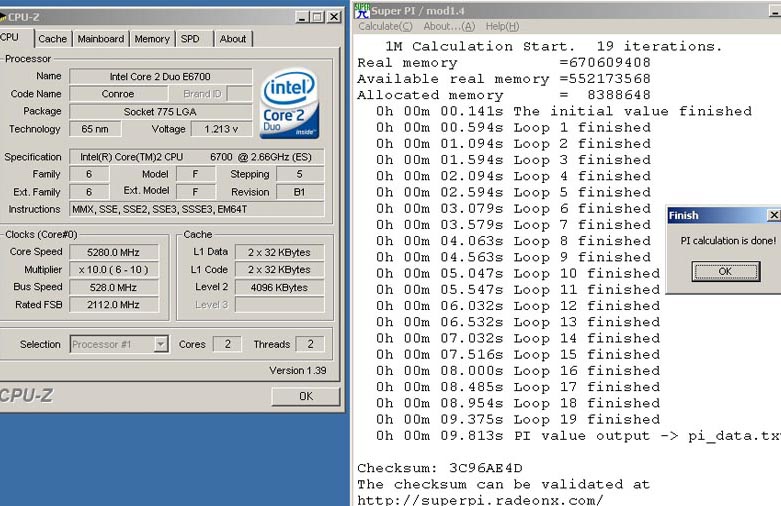Click the Intel Core 2 Duo logo
This screenshot has width=781, height=506.
(290, 104)
